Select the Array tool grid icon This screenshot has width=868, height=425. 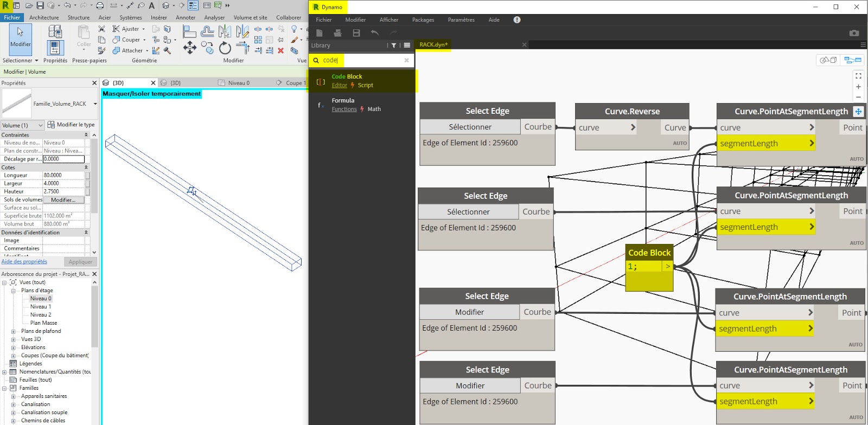(258, 40)
